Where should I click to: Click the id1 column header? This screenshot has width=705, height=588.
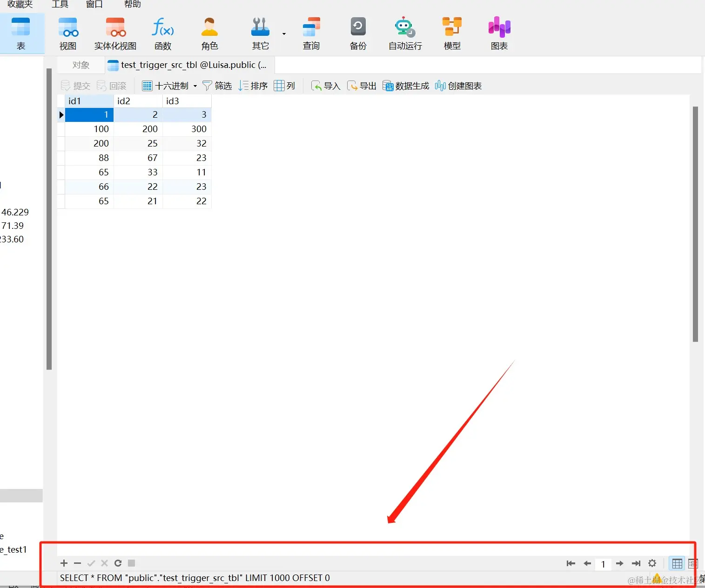pyautogui.click(x=89, y=101)
